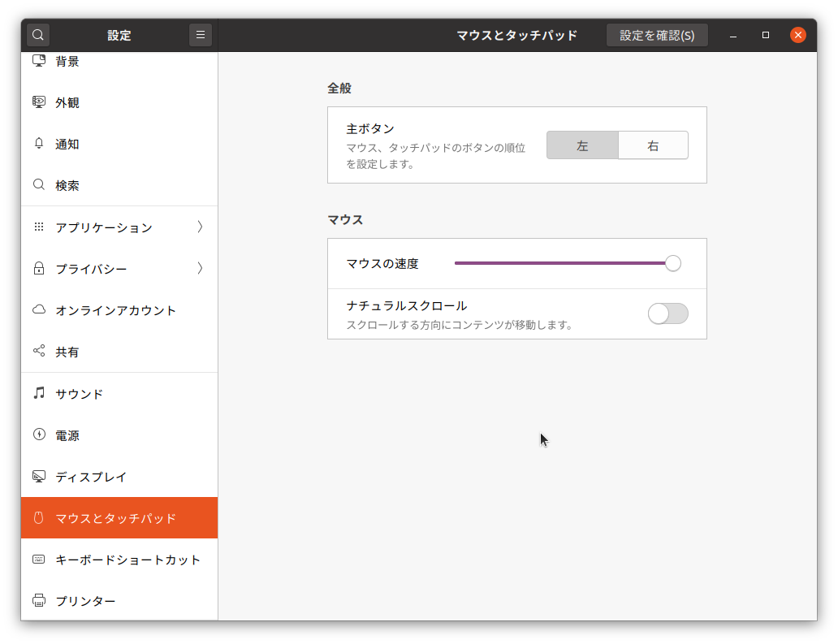Click the grid icon beside アプリケーション
This screenshot has width=838, height=644.
pyautogui.click(x=39, y=227)
